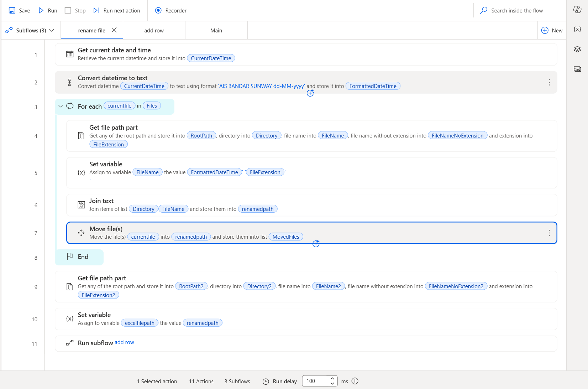Click the Run delay clock icon
588x389 pixels.
click(x=266, y=382)
